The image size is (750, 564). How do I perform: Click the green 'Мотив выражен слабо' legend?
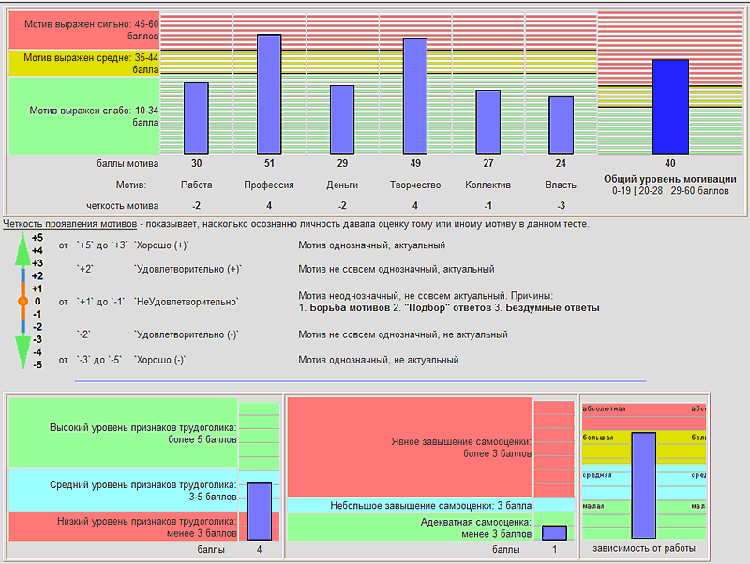point(84,116)
